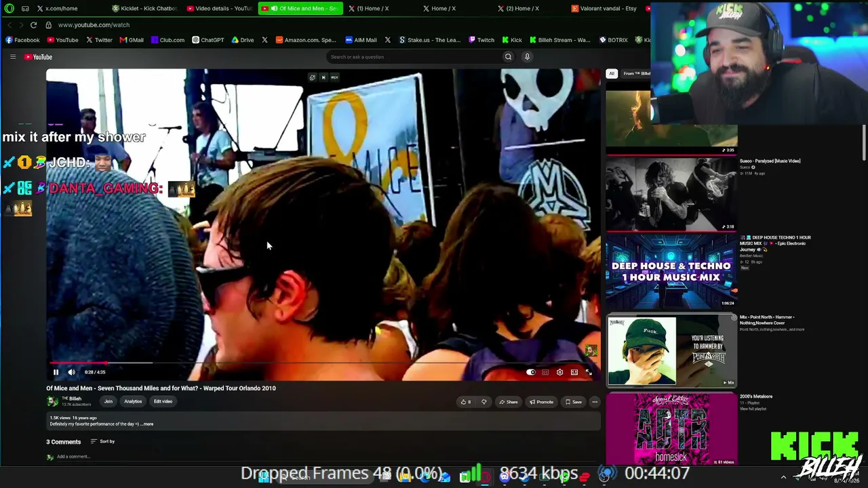This screenshot has height=488, width=868.
Task: Start voice search with the microphone
Action: (x=527, y=57)
